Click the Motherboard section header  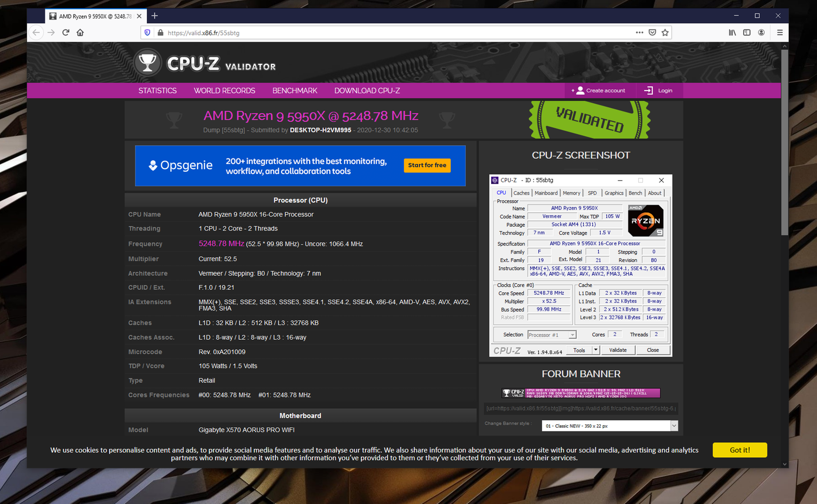(x=300, y=415)
